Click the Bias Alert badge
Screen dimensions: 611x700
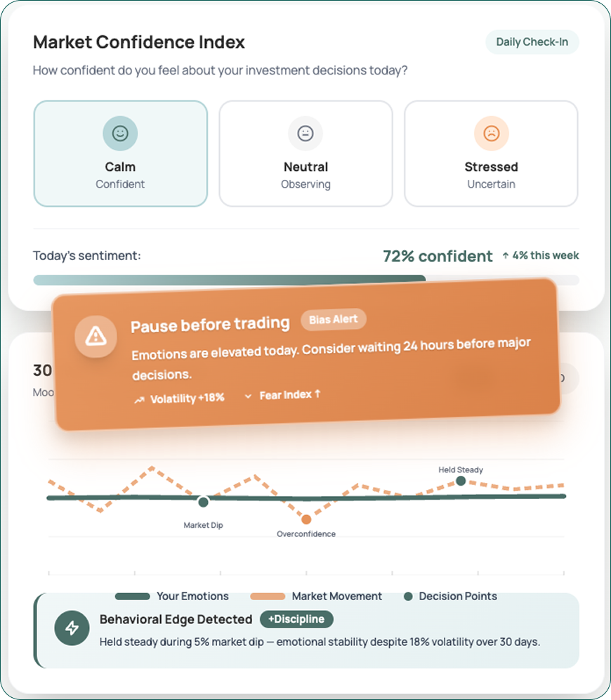[334, 319]
